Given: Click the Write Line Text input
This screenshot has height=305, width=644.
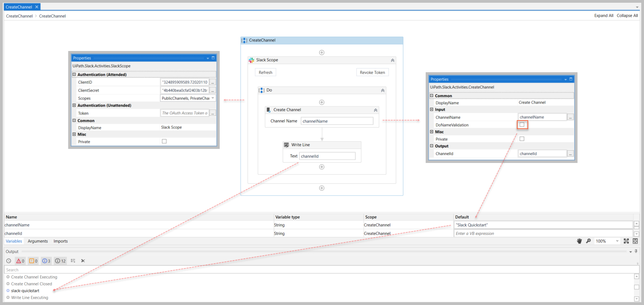Looking at the screenshot, I should point(327,156).
